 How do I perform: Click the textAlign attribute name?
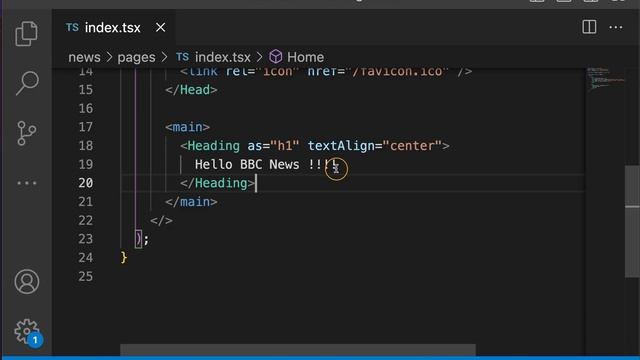tap(341, 146)
